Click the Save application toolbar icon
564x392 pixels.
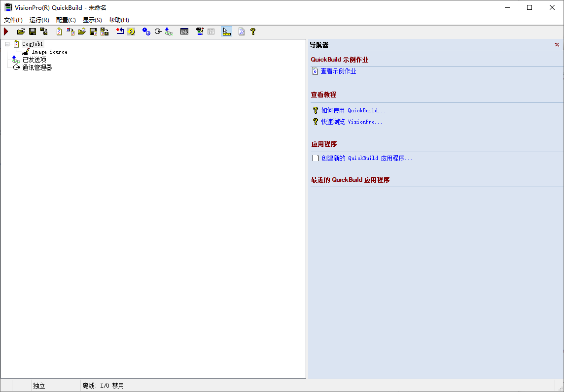32,31
